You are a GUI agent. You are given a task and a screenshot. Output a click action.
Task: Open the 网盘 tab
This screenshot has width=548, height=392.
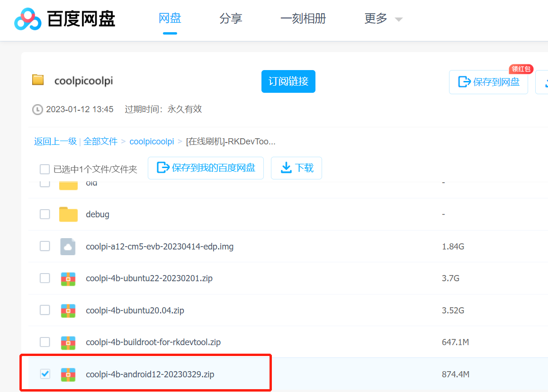(x=170, y=18)
